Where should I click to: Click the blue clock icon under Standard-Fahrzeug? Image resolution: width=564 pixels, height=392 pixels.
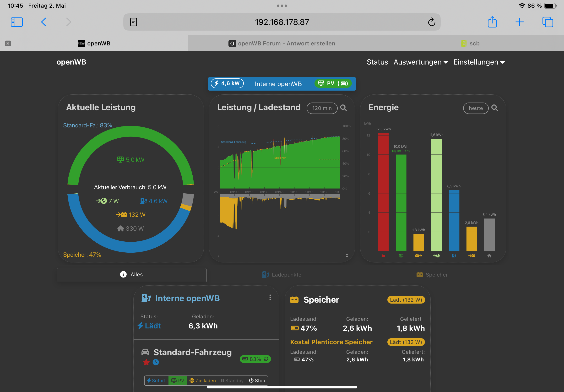tap(156, 362)
